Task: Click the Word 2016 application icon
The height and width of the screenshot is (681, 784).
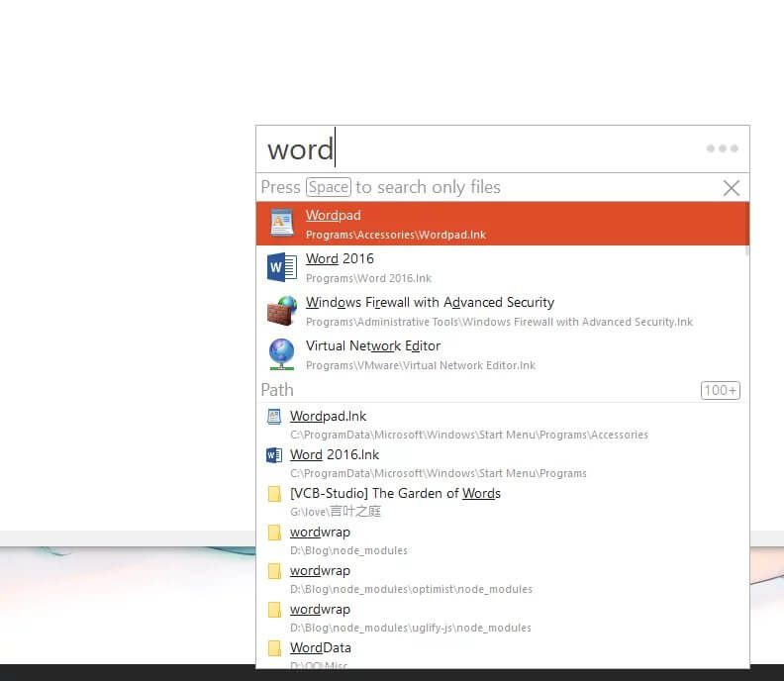Action: [x=282, y=267]
